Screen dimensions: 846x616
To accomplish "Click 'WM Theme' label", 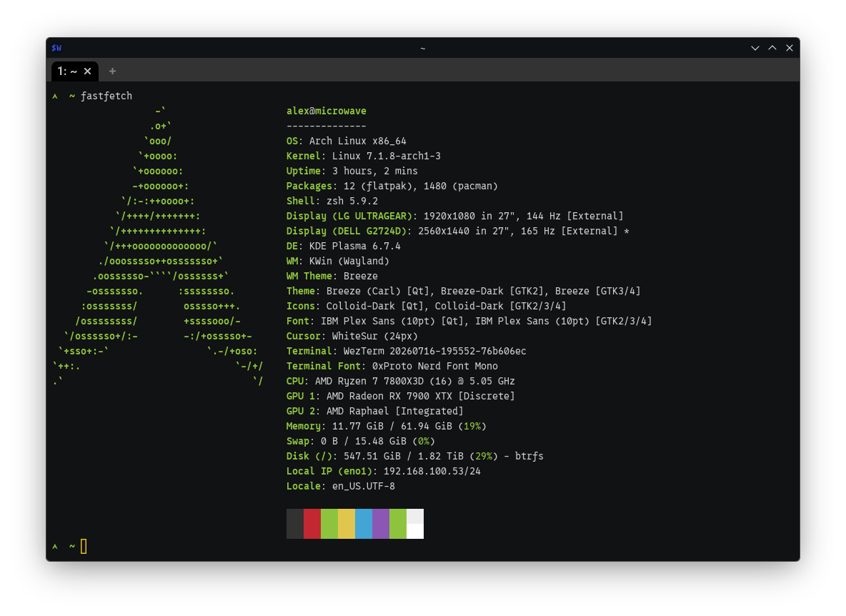I will click(x=309, y=276).
